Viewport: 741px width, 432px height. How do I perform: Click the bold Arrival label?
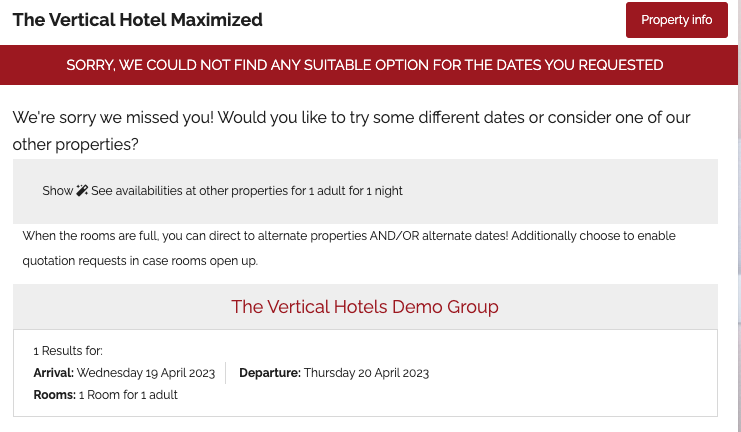point(53,373)
